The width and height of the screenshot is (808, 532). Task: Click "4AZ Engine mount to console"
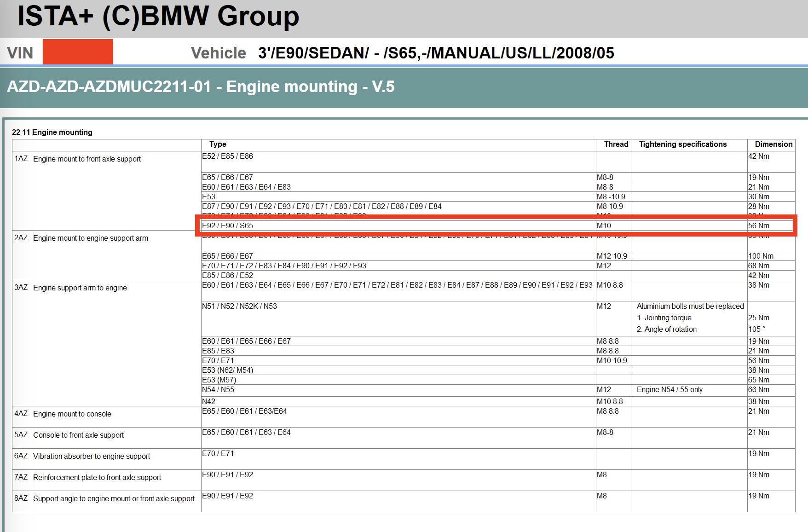(63, 414)
